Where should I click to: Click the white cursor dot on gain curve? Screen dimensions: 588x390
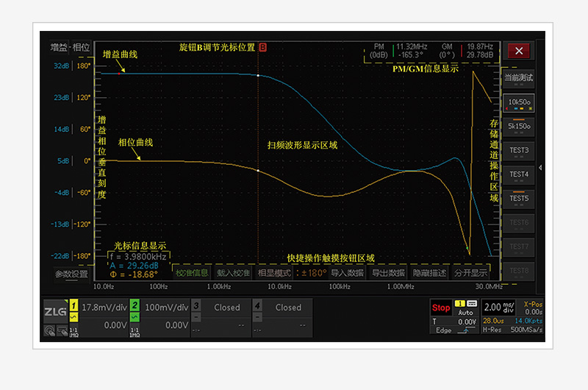[x=258, y=76]
